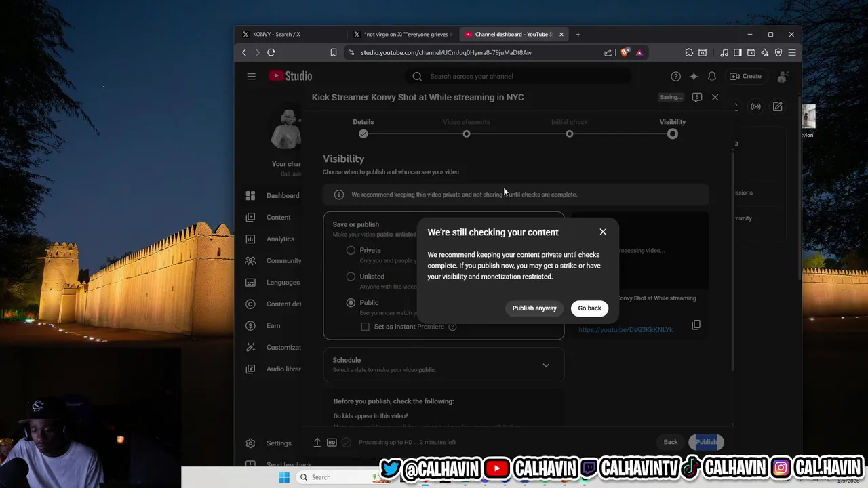This screenshot has height=488, width=868.
Task: Open Earn in the sidebar
Action: coord(274,325)
